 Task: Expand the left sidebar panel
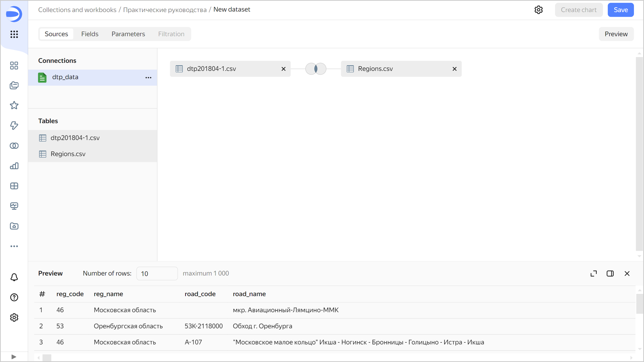(x=14, y=357)
